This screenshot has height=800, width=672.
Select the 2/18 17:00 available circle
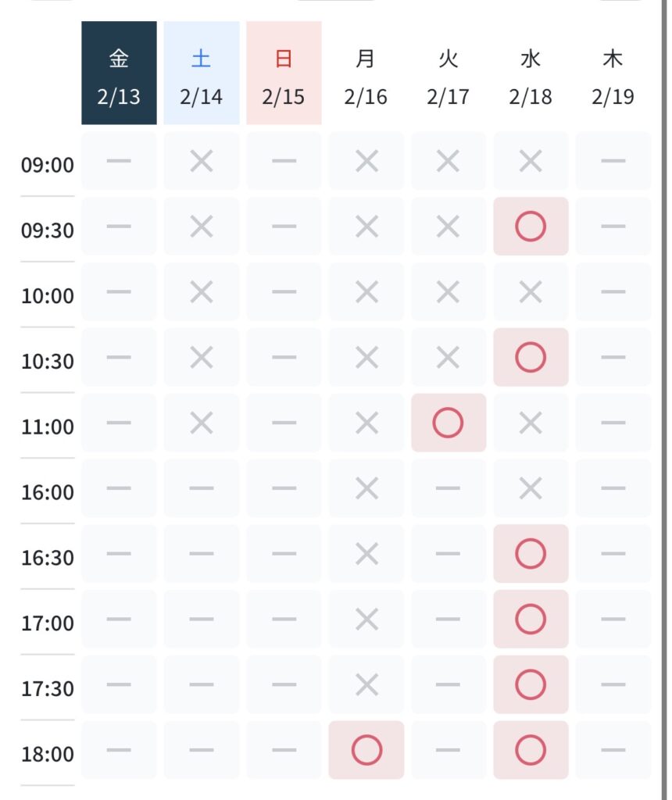(x=531, y=620)
